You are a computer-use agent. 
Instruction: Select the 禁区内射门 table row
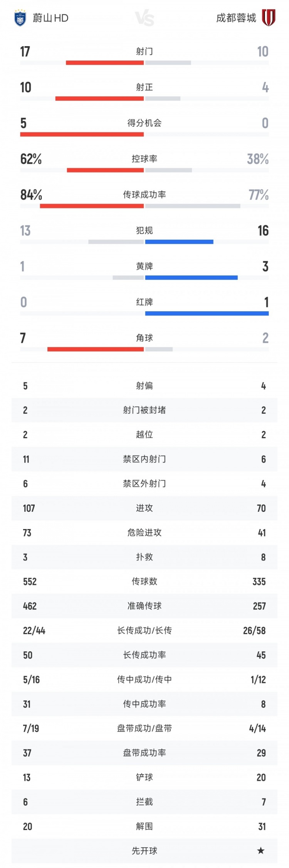coord(144,459)
